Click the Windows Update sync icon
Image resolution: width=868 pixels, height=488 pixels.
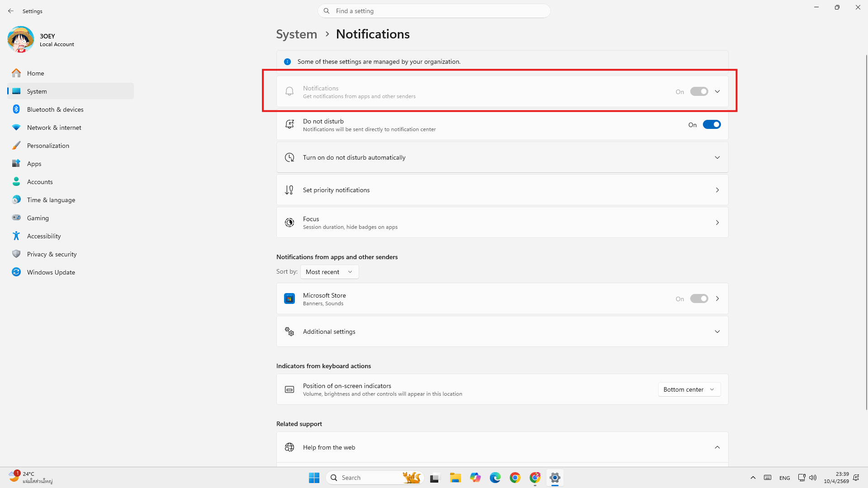click(x=16, y=272)
